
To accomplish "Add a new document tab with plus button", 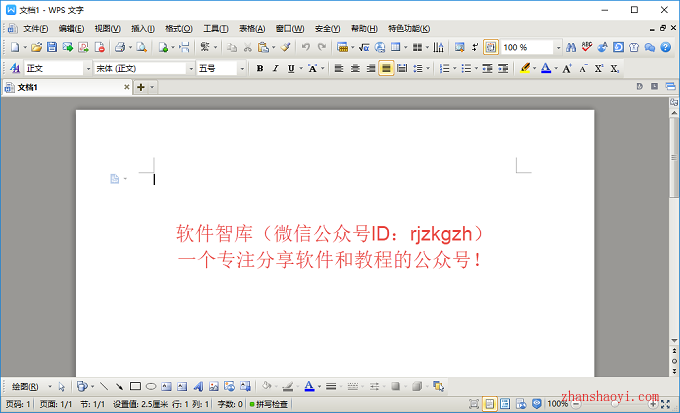I will point(141,87).
